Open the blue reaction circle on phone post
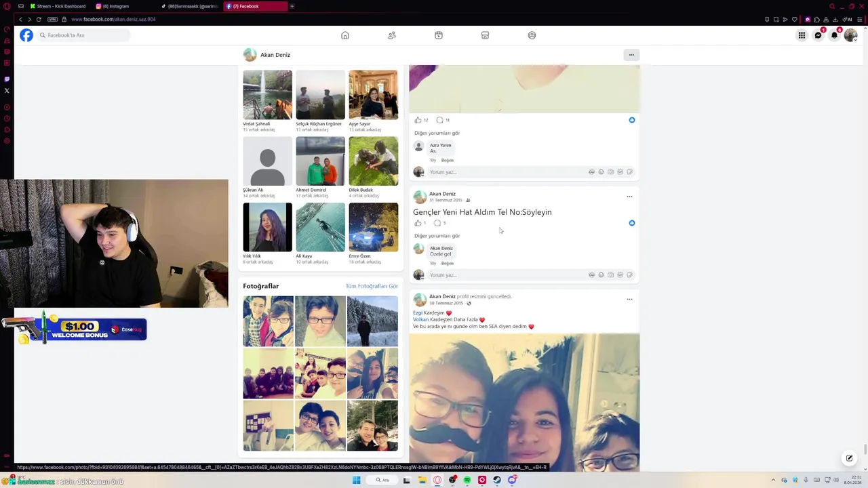This screenshot has width=868, height=488. click(632, 223)
